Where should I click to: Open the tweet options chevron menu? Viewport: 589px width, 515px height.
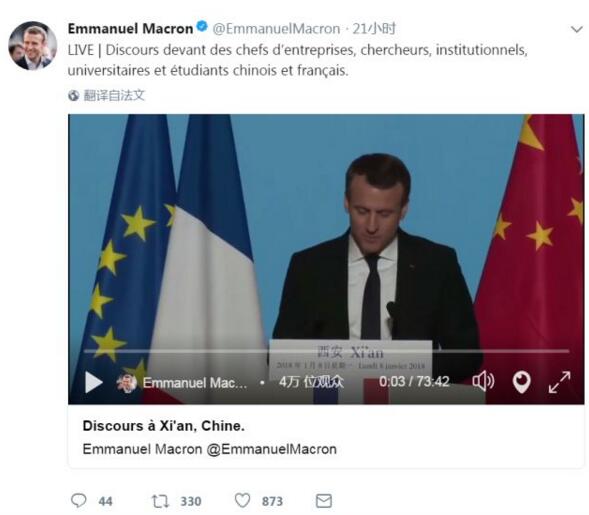(577, 29)
